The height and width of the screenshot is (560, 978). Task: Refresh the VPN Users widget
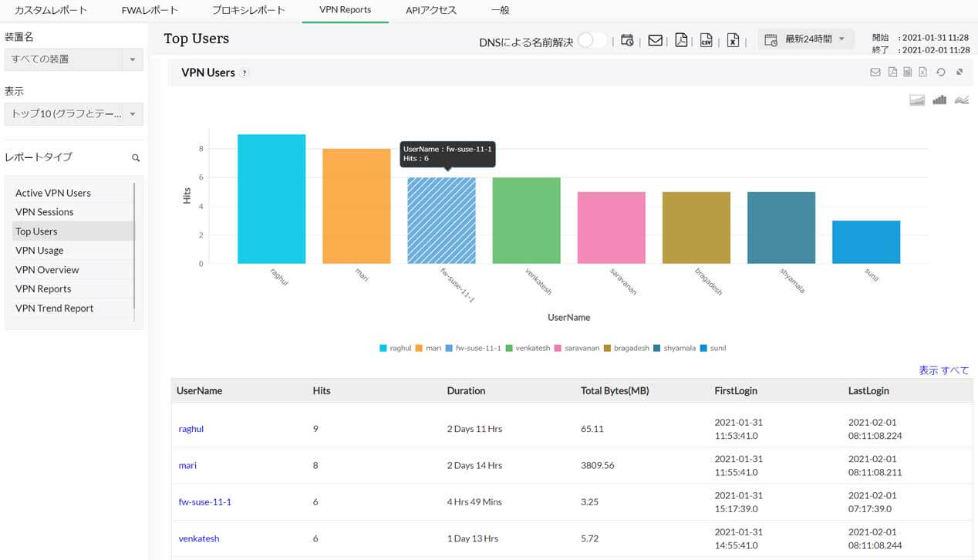[x=941, y=73]
